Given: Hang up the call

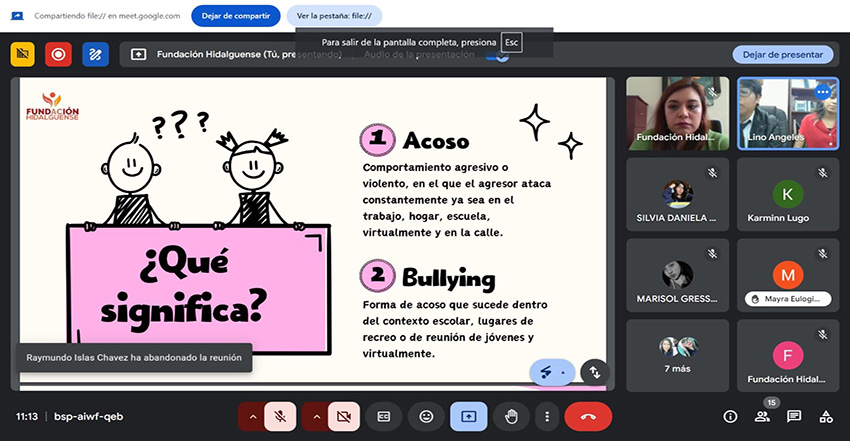Looking at the screenshot, I should (588, 416).
